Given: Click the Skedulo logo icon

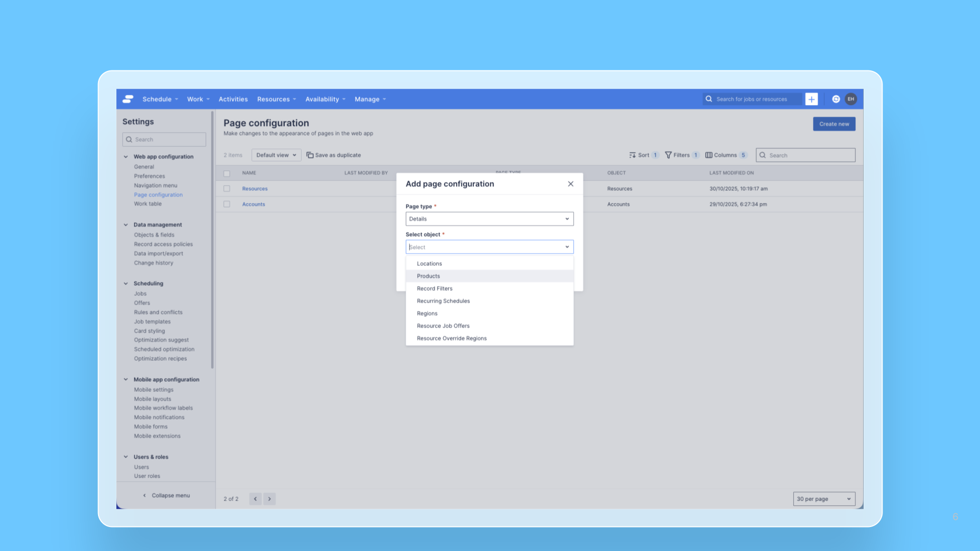Looking at the screenshot, I should pos(128,99).
